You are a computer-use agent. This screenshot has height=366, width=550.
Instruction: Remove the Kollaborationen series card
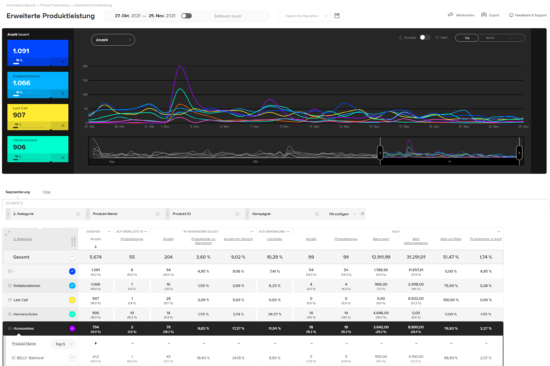pyautogui.click(x=63, y=93)
